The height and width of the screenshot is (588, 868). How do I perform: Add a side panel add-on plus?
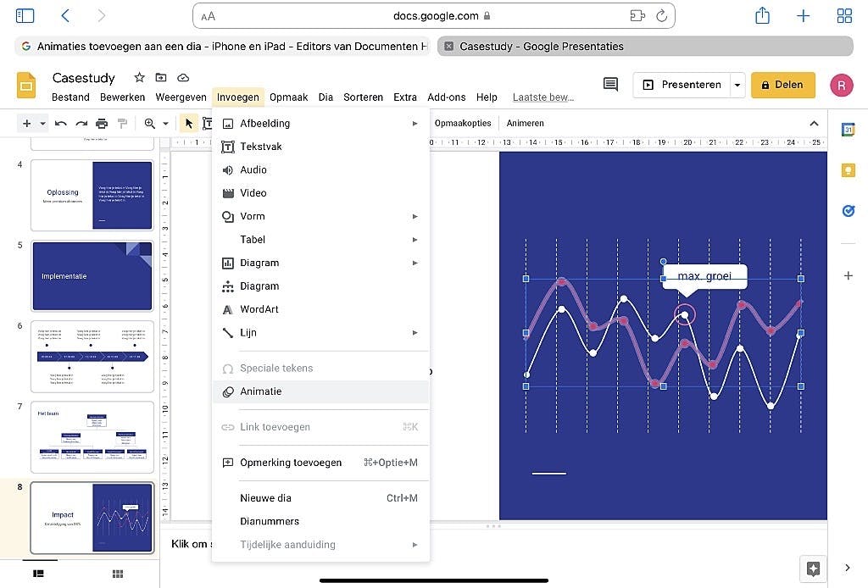(848, 275)
